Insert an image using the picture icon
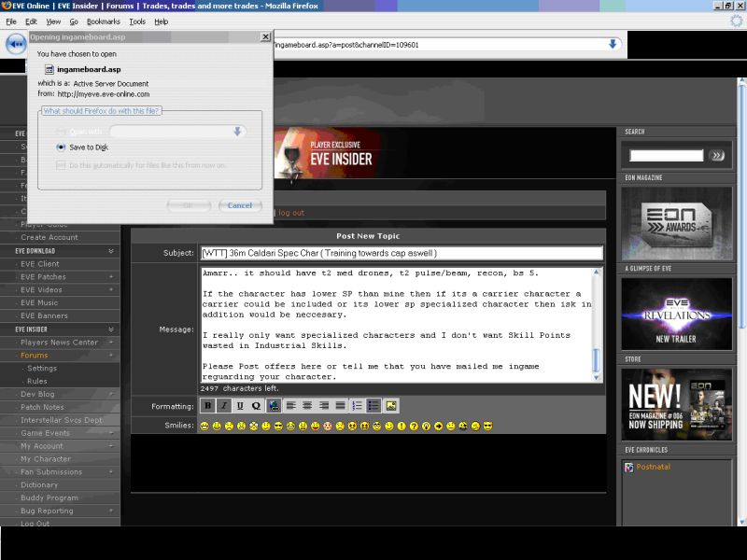The width and height of the screenshot is (747, 560). 390,406
